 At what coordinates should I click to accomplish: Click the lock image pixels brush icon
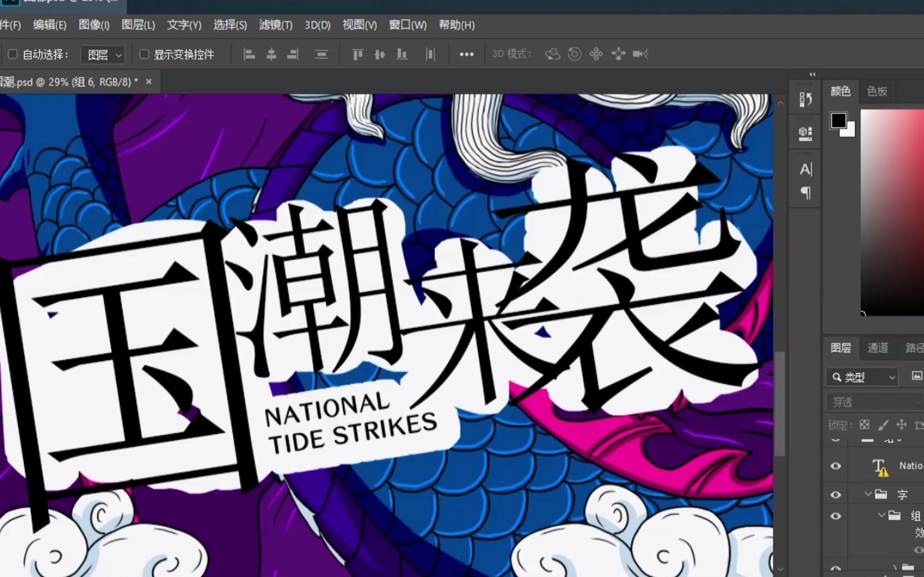(x=884, y=425)
